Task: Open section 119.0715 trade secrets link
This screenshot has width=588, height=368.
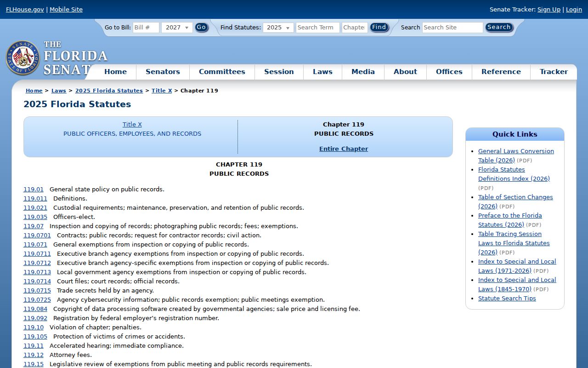Action: pos(37,291)
